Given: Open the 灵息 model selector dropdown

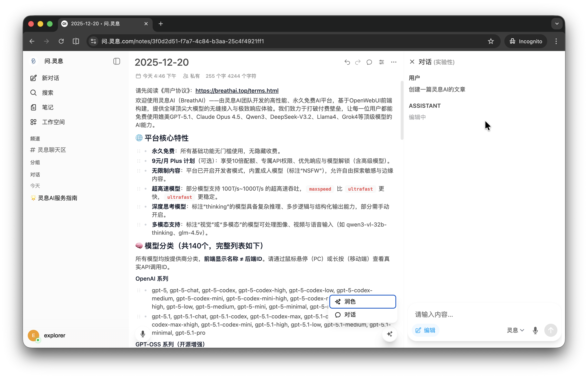Looking at the screenshot, I should [x=515, y=330].
